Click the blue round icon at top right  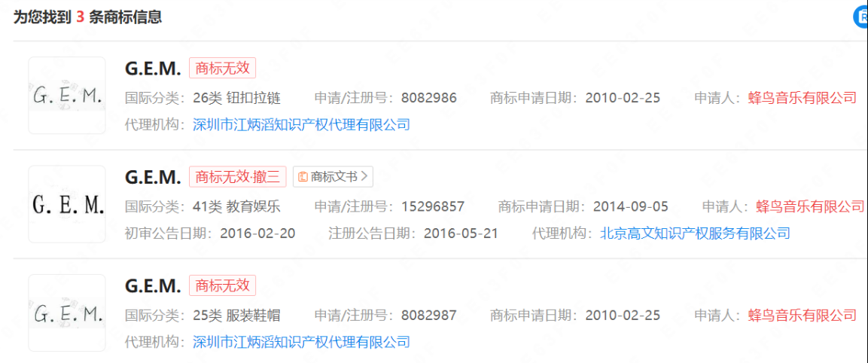pyautogui.click(x=860, y=17)
